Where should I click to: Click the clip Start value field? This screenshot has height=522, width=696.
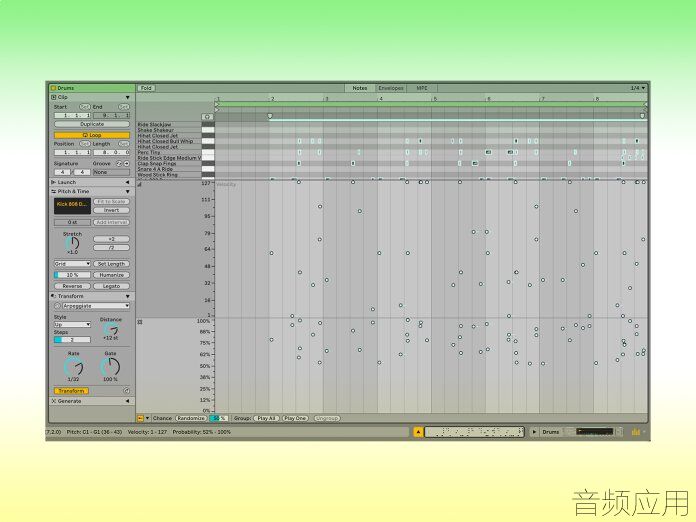tap(72, 115)
